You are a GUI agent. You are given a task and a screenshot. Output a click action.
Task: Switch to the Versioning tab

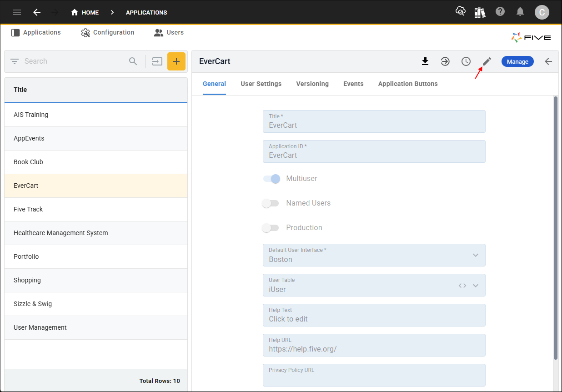(312, 84)
